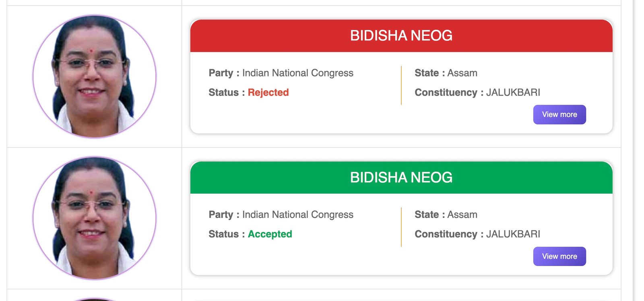
Task: Click the partially visible photo at the bottom
Action: [x=94, y=299]
